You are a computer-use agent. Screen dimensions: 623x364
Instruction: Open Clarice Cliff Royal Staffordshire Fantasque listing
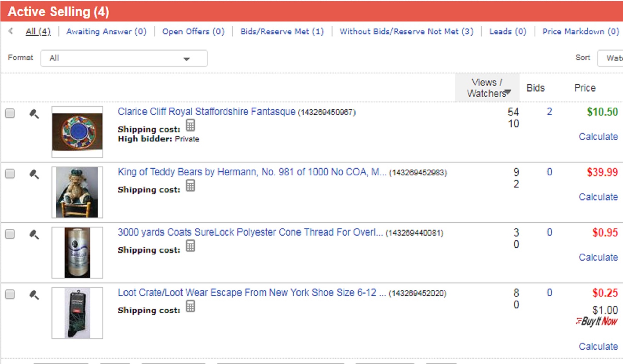click(x=206, y=112)
